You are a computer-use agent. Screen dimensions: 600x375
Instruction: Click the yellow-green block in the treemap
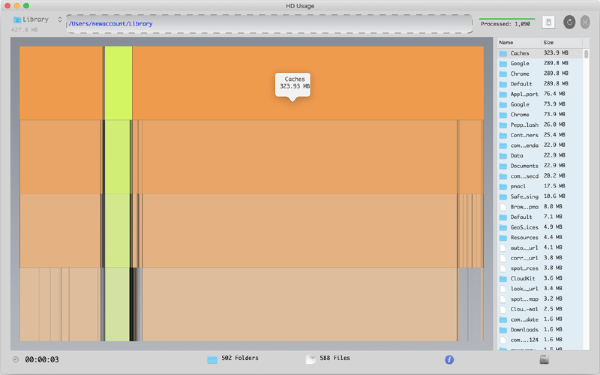pos(118,83)
